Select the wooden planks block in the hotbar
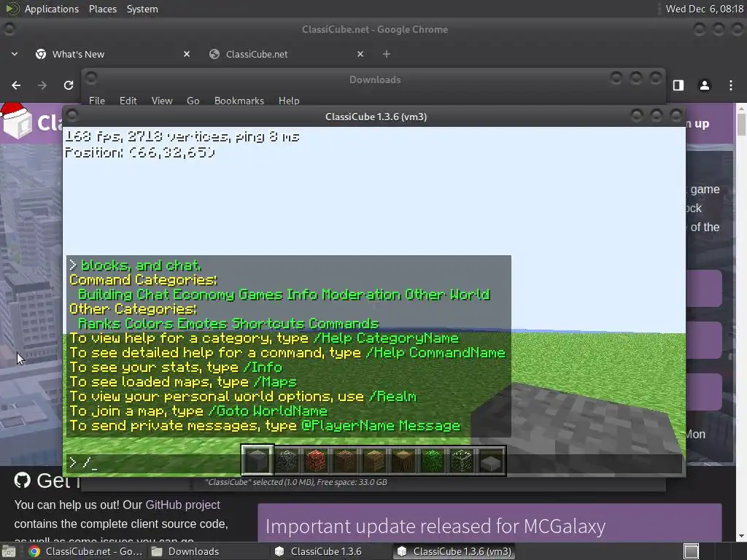This screenshot has height=560, width=747. click(374, 461)
